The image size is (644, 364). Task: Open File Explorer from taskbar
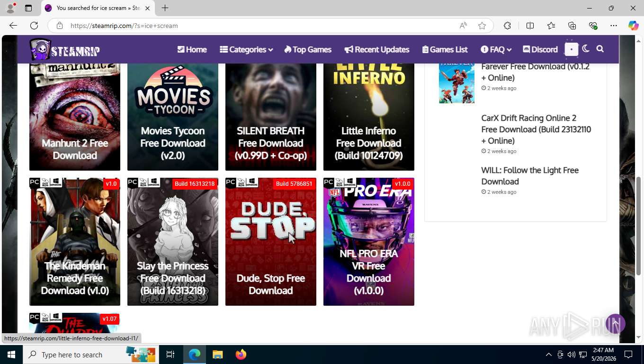pyautogui.click(x=217, y=355)
